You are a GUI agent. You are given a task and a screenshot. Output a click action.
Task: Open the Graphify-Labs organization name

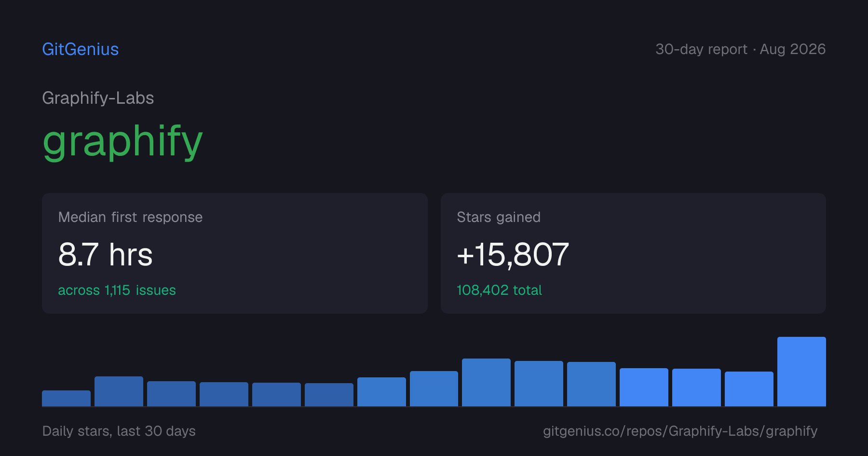coord(98,98)
